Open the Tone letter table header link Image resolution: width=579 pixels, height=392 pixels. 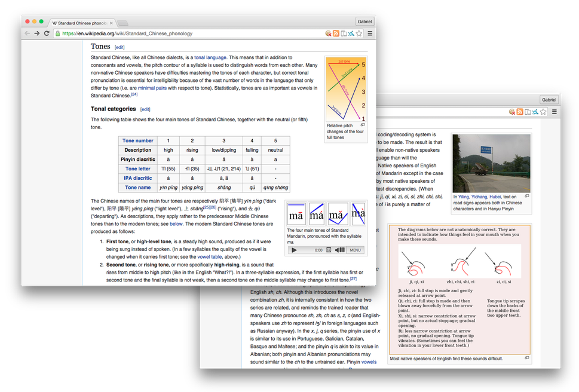tap(137, 169)
